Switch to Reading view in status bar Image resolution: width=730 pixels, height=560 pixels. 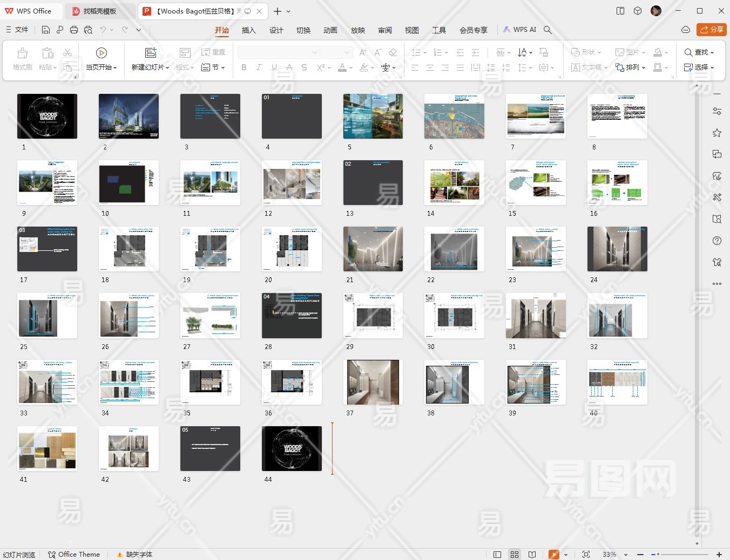532,555
